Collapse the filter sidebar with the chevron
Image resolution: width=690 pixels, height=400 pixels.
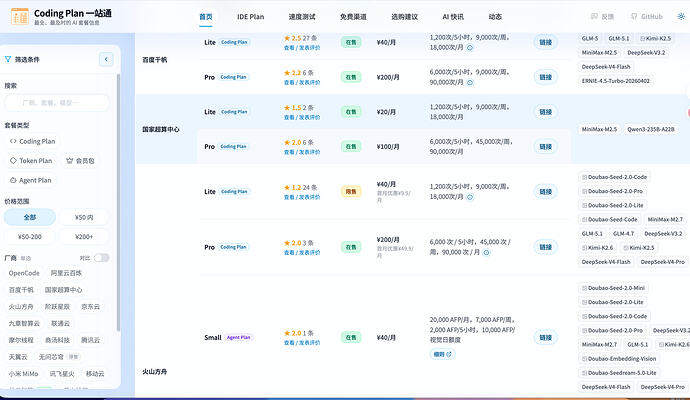tap(106, 59)
